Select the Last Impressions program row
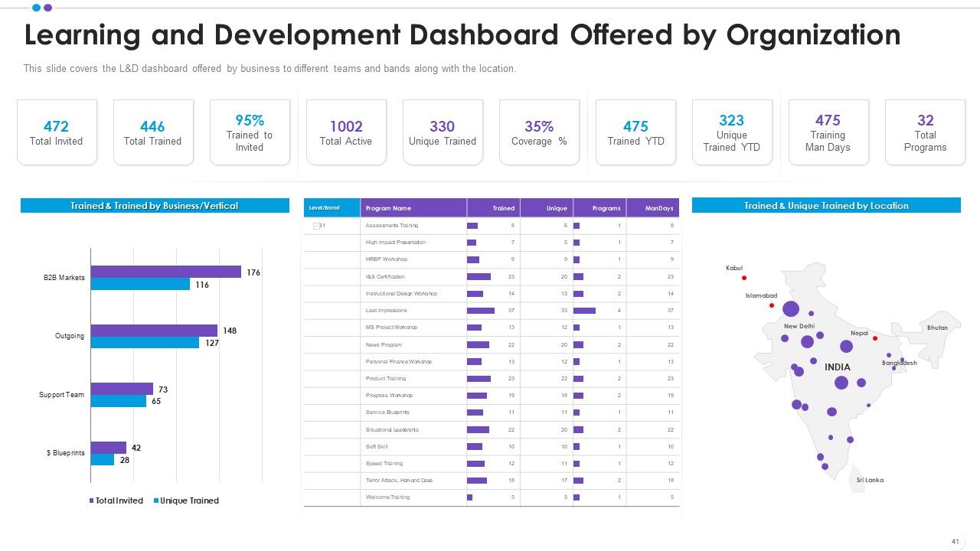 click(492, 311)
